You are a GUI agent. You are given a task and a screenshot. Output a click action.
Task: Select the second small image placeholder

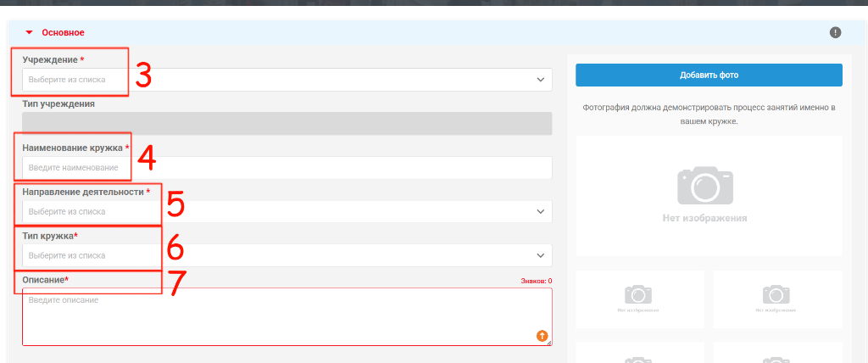pyautogui.click(x=777, y=299)
